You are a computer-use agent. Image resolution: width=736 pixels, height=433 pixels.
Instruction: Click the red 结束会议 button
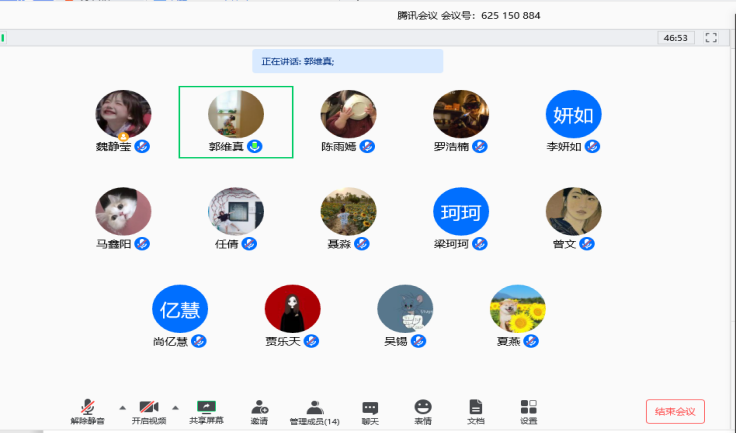coord(675,411)
